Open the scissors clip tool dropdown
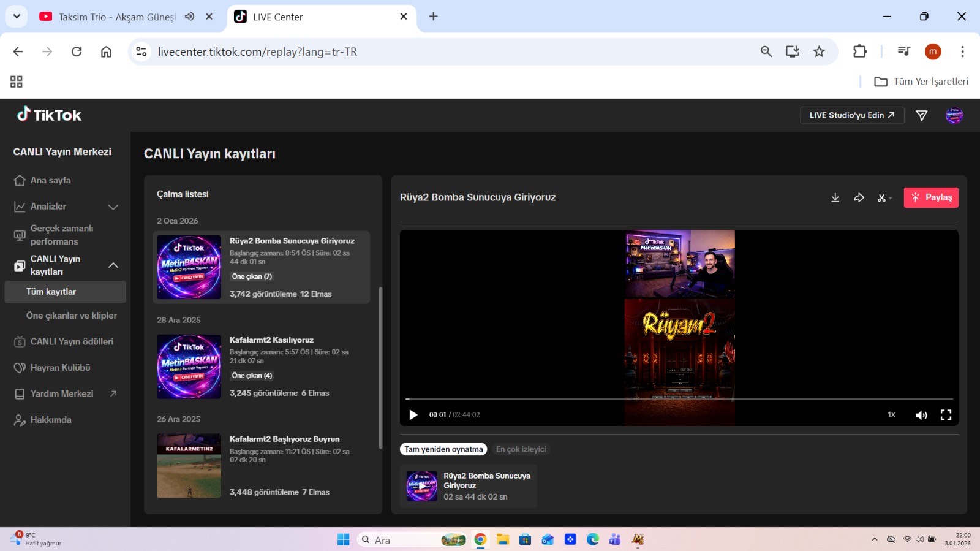The image size is (980, 551). click(x=884, y=197)
